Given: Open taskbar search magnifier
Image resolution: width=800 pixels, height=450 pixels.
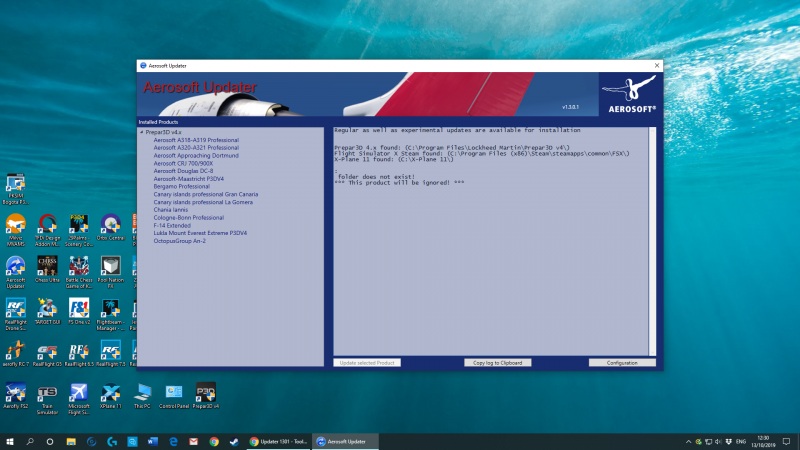Looking at the screenshot, I should point(30,442).
